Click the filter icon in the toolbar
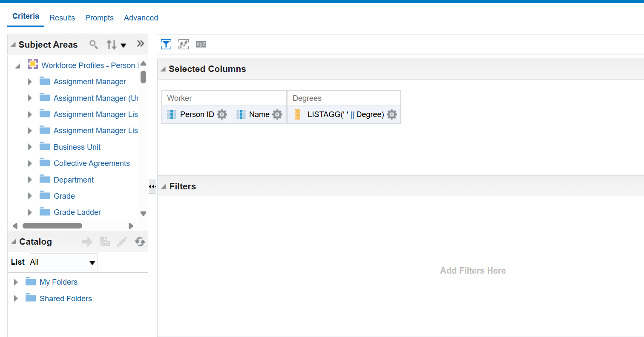 point(166,44)
